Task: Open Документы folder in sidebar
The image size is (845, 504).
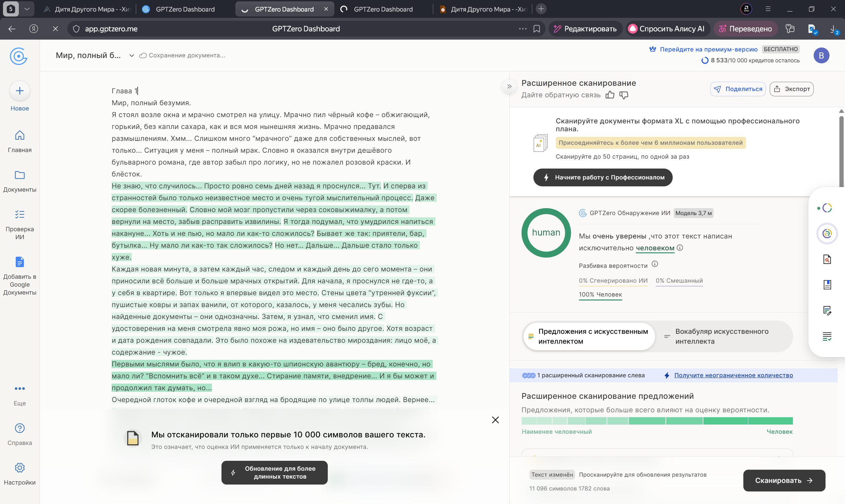Action: coord(20,175)
